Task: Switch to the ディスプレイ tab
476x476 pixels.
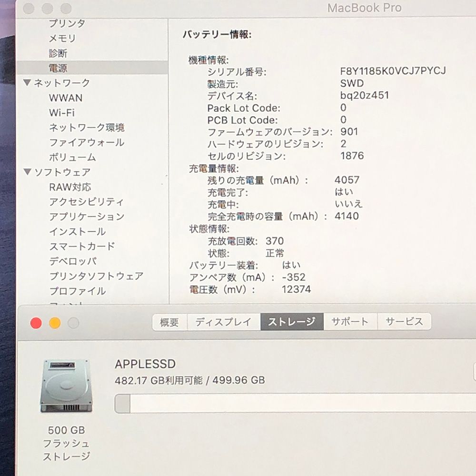Action: (x=223, y=322)
